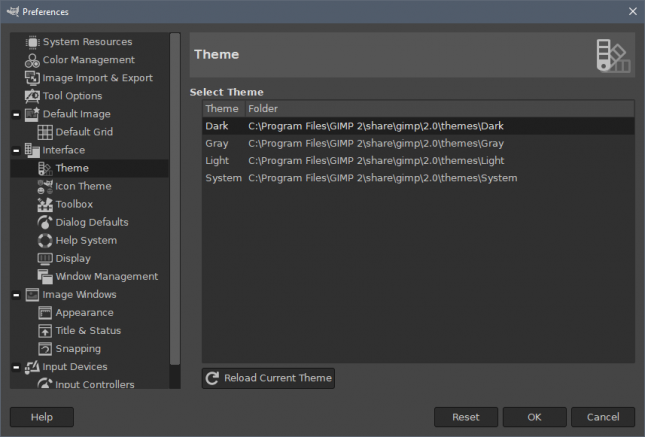Sort by the Theme column header
This screenshot has height=437, width=645.
(224, 109)
